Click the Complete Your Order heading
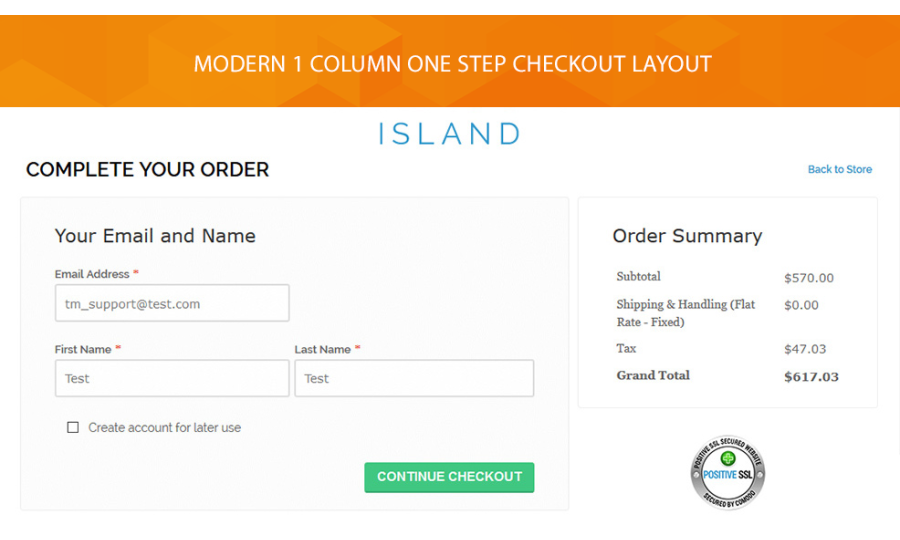Screen dimensions: 900x540 click(147, 170)
